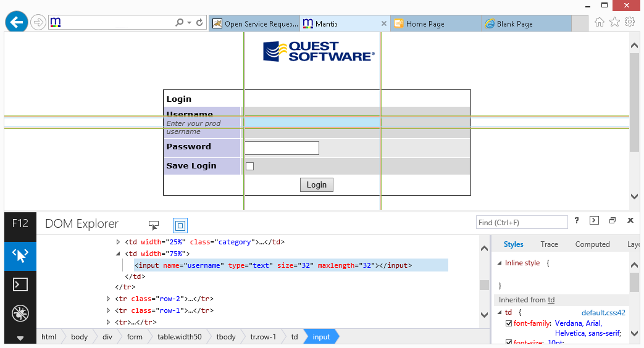
Task: Uncheck the font-size property checkbox
Action: (x=508, y=342)
